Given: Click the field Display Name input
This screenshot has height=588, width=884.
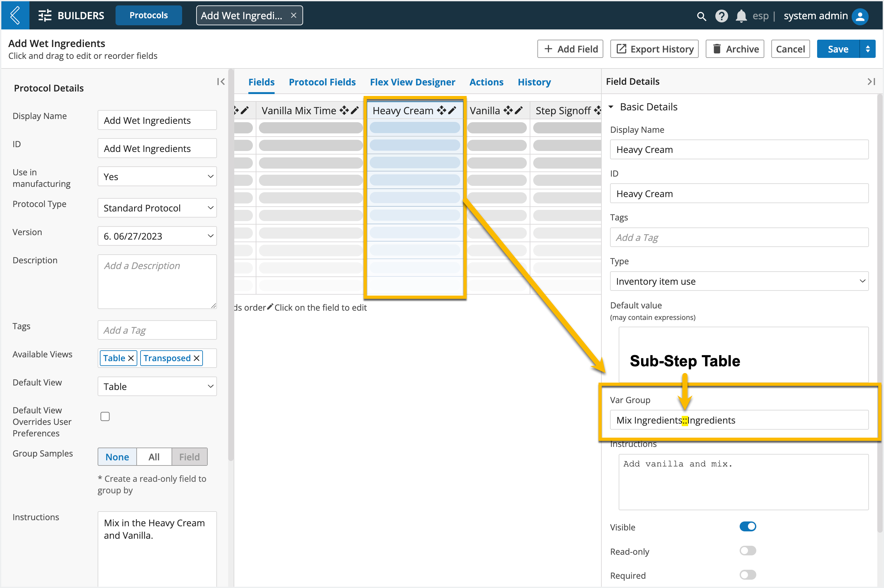Looking at the screenshot, I should click(739, 149).
